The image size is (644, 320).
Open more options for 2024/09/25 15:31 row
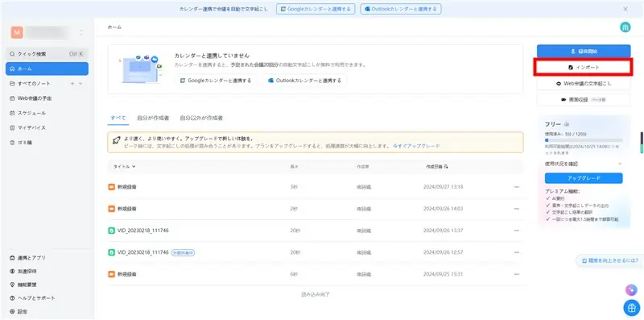[517, 274]
